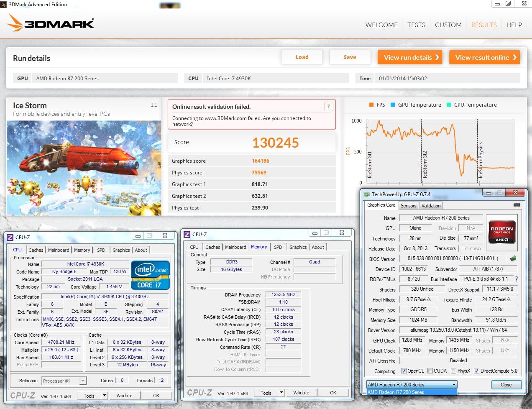
Task: Open the CUSTOM section in 3DMark
Action: coord(448,25)
